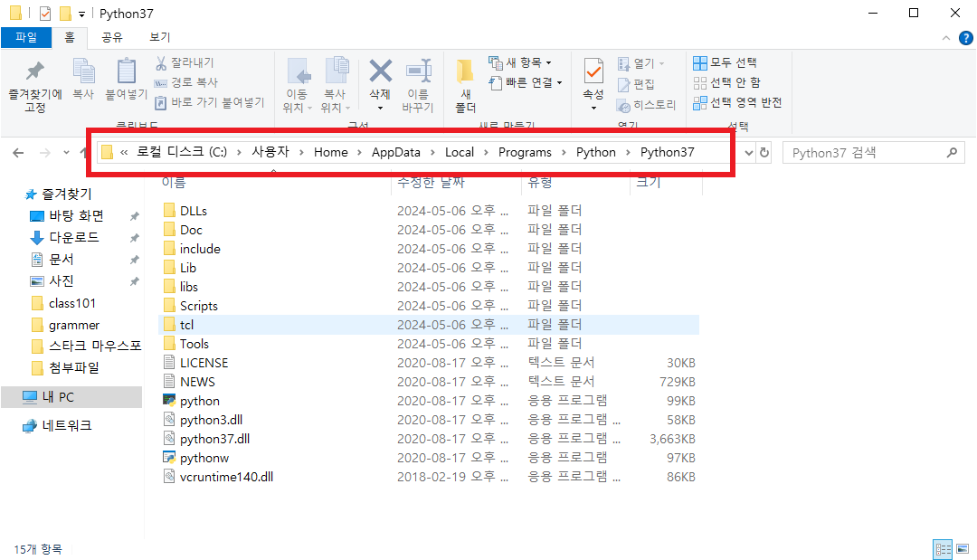The image size is (977, 560).
Task: Click 모두 선택 (Select all)
Action: 726,63
